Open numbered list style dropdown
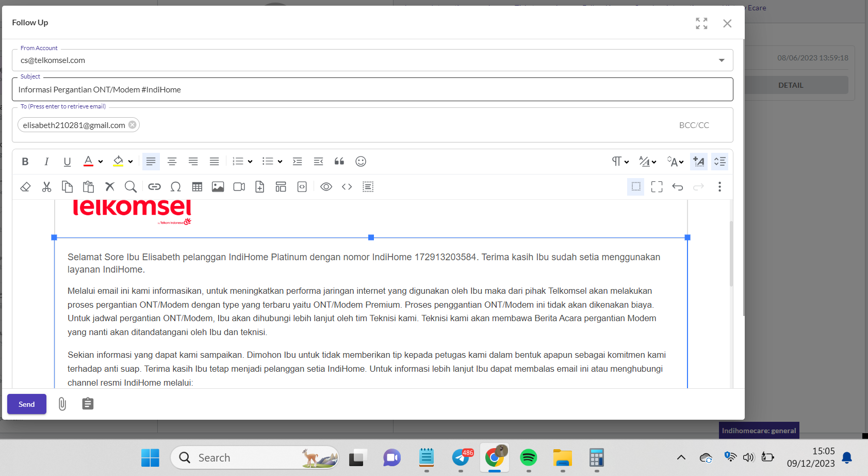The width and height of the screenshot is (868, 476). (250, 162)
